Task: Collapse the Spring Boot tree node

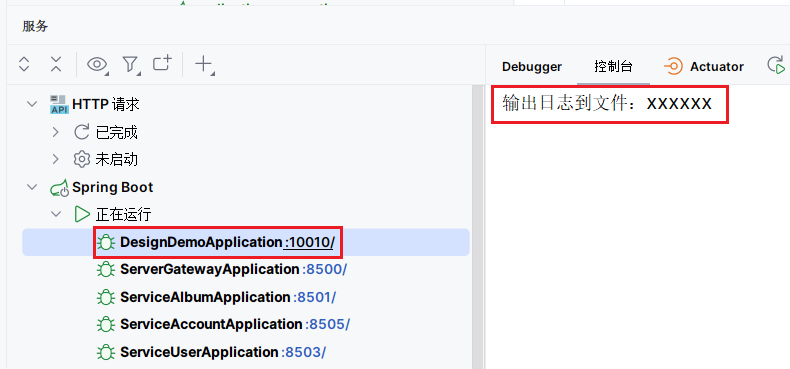Action: click(32, 188)
